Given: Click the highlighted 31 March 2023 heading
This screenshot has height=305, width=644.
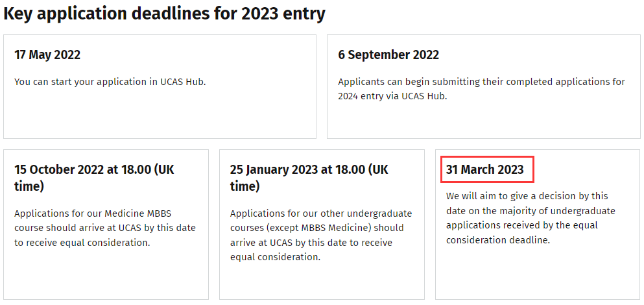Looking at the screenshot, I should [x=485, y=169].
